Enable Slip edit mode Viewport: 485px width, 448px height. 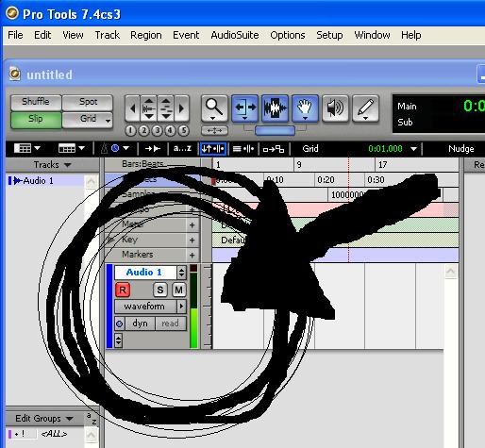click(36, 120)
